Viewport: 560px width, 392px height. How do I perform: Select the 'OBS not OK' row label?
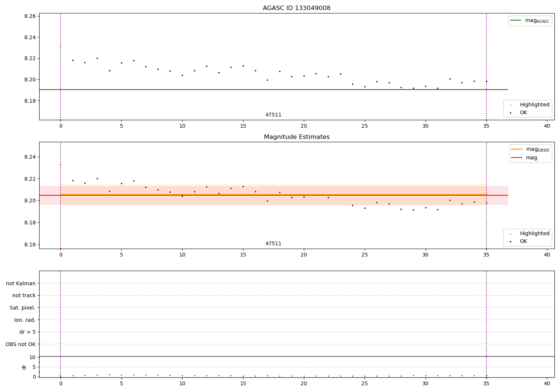click(21, 344)
